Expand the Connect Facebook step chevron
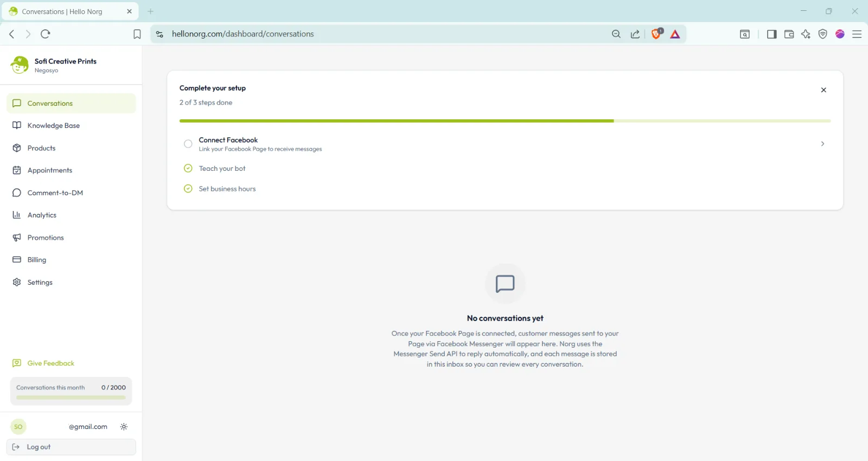Image resolution: width=868 pixels, height=461 pixels. pyautogui.click(x=822, y=144)
